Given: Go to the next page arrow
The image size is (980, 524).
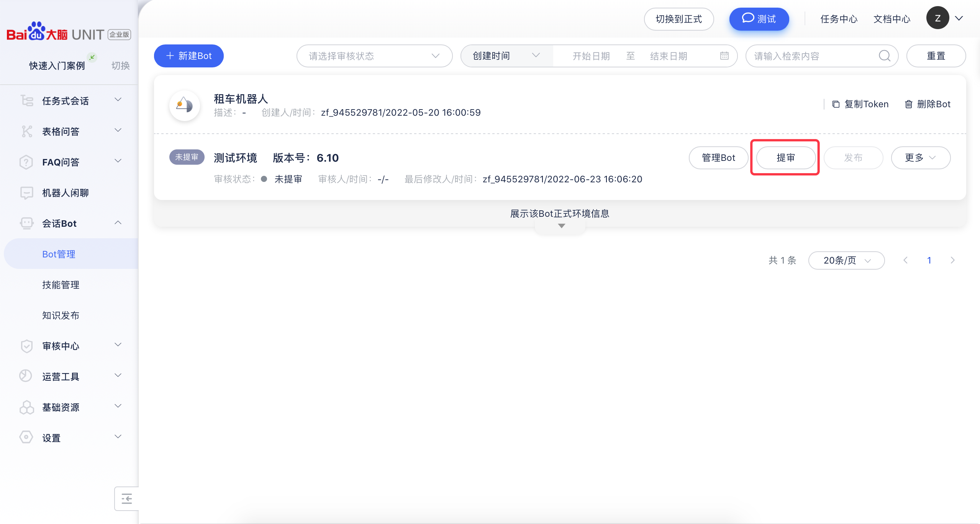Looking at the screenshot, I should (x=953, y=260).
